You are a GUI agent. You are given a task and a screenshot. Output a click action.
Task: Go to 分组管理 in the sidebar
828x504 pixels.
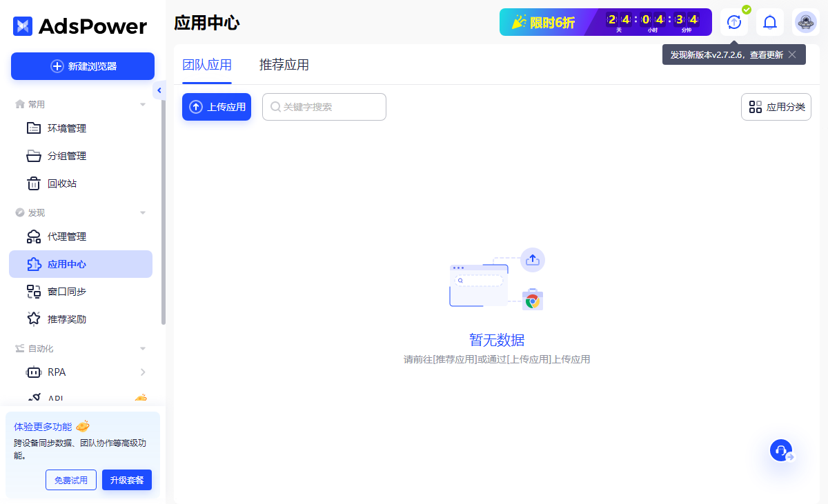[67, 156]
